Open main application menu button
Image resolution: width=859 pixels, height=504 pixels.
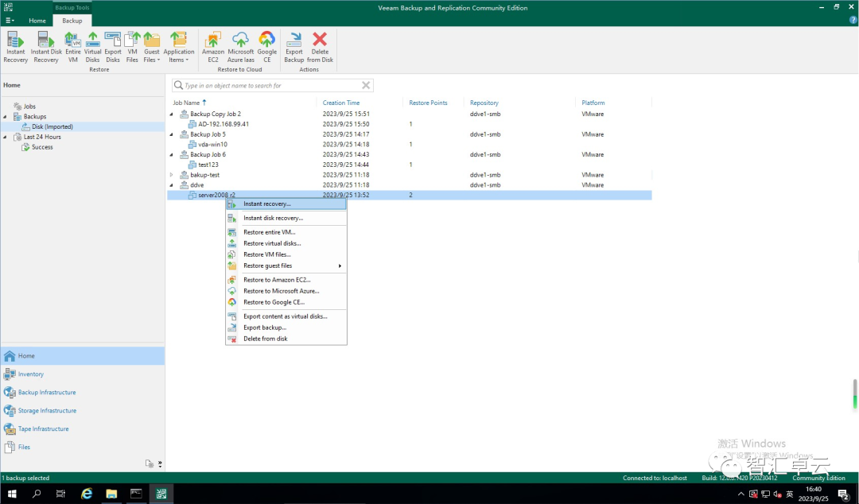coord(10,21)
